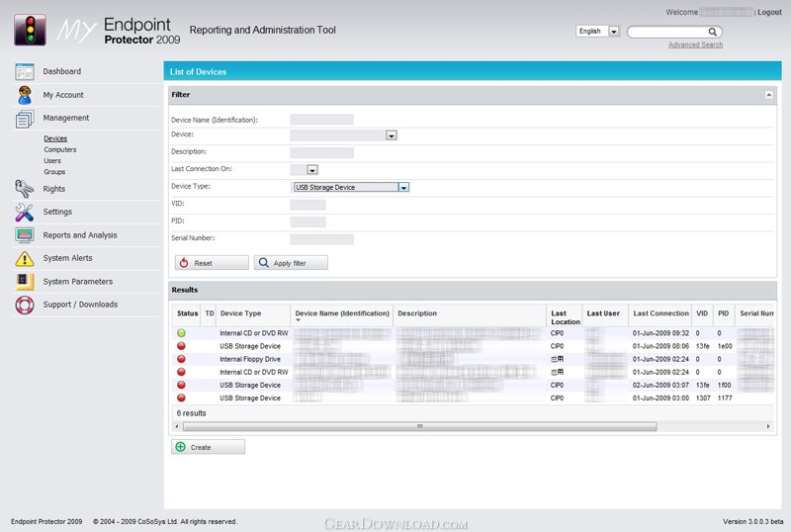Sort by Device Name (Identification) column header
Image resolution: width=791 pixels, height=532 pixels.
click(x=342, y=313)
